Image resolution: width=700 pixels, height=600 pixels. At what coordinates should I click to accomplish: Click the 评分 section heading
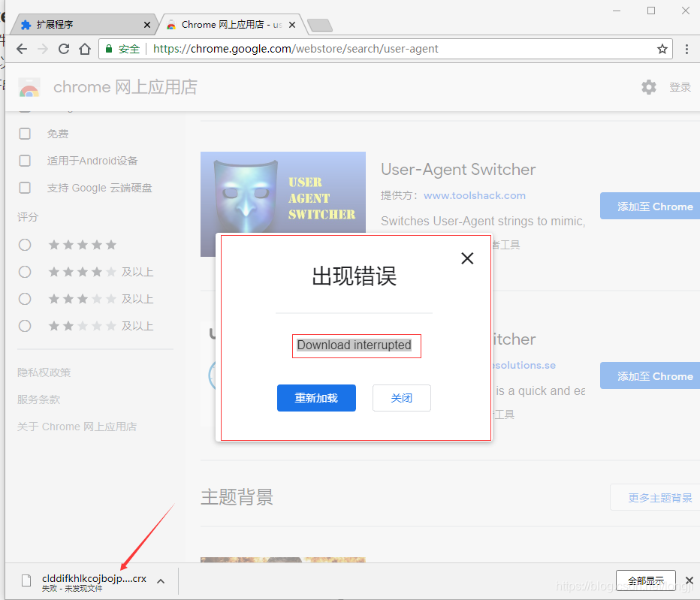[x=28, y=218]
